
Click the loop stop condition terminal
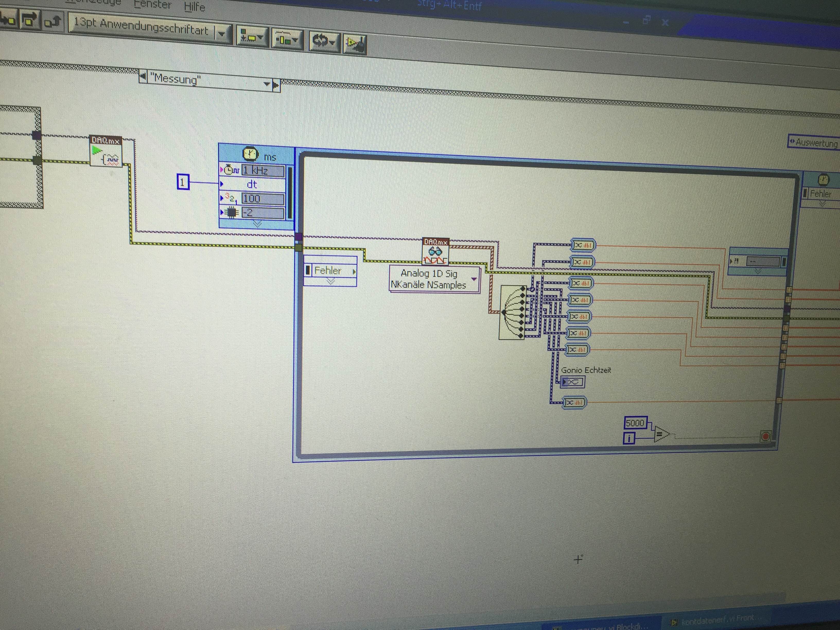765,436
